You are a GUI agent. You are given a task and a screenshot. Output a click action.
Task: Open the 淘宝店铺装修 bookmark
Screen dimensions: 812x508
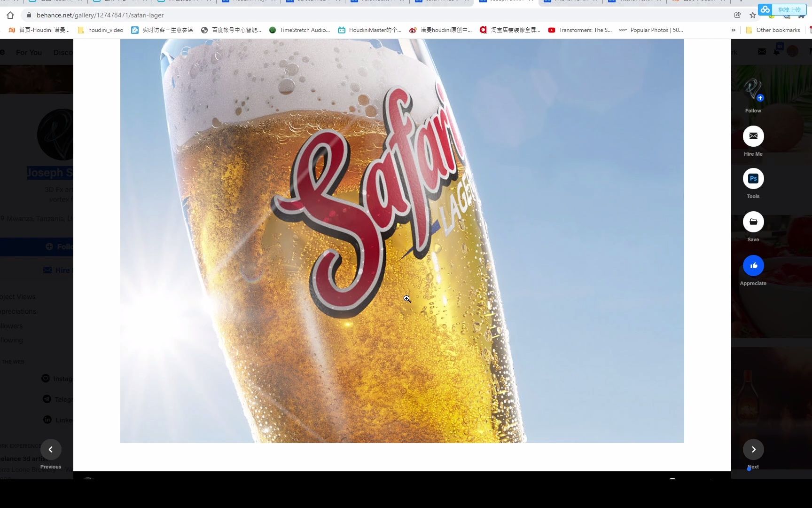click(x=510, y=30)
